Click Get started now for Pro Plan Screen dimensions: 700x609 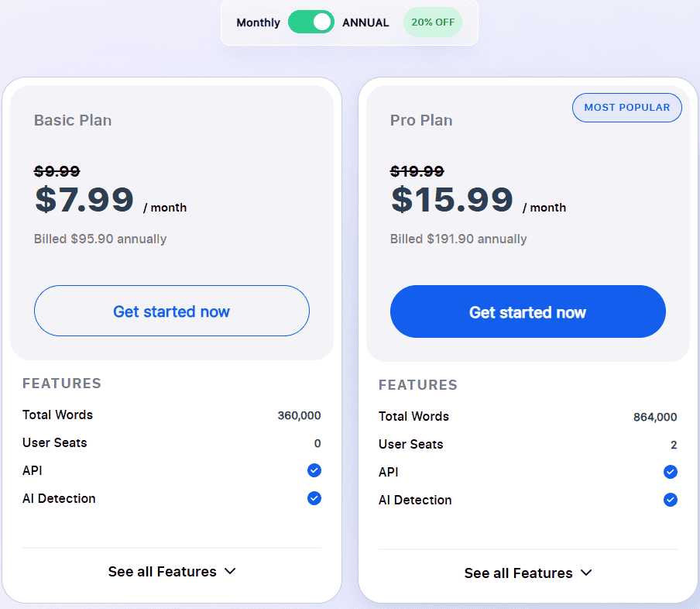click(x=527, y=312)
